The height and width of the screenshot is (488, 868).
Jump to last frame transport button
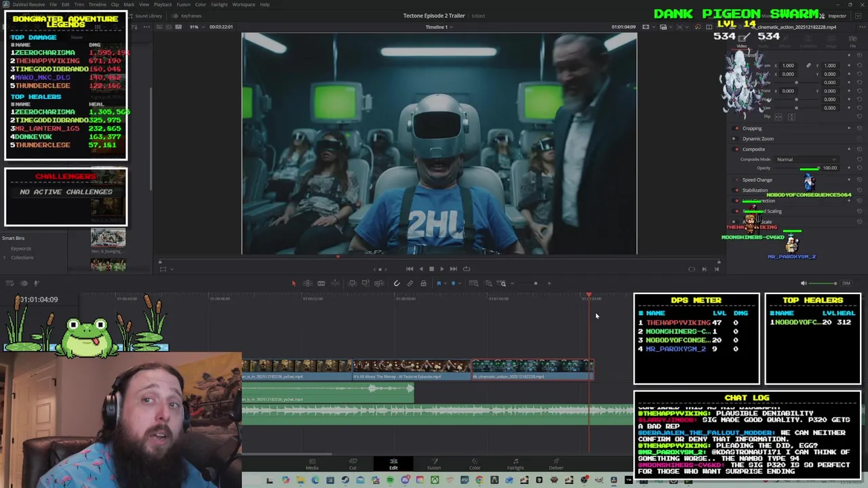(x=453, y=269)
